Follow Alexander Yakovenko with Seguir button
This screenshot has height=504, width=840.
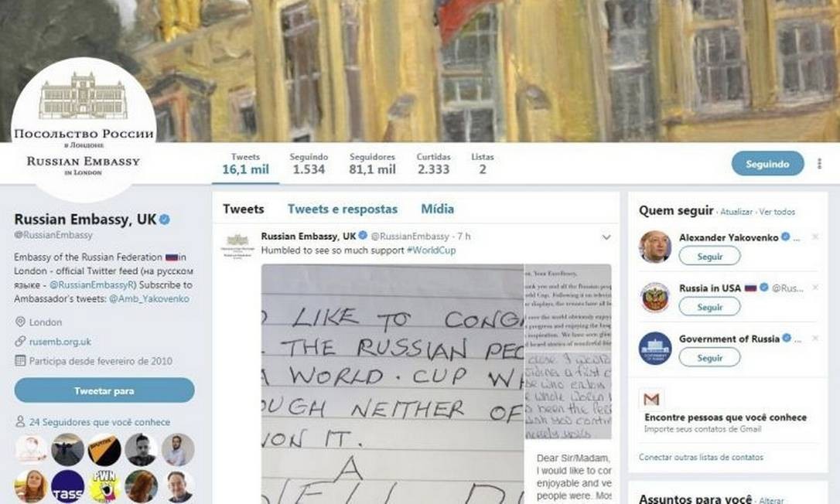pyautogui.click(x=709, y=257)
